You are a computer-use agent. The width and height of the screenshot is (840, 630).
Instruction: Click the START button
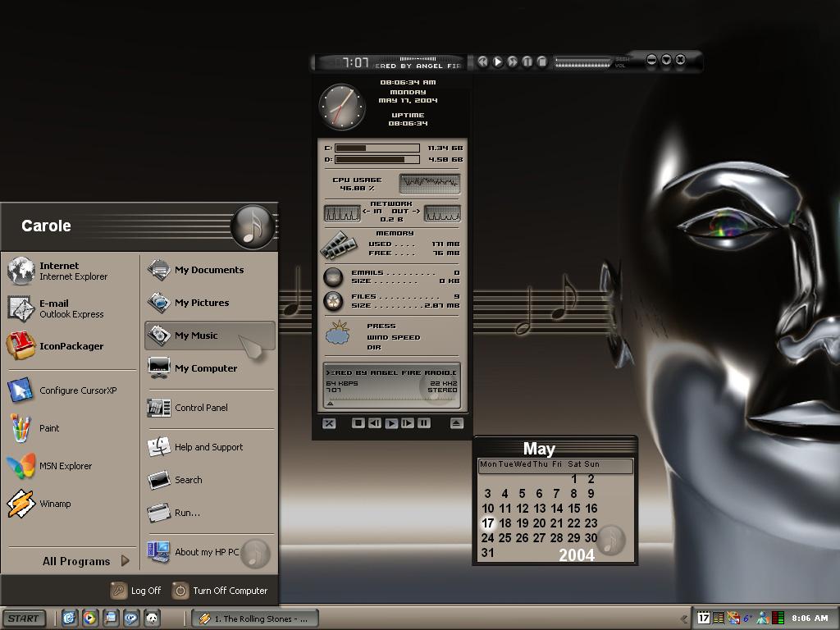24,619
